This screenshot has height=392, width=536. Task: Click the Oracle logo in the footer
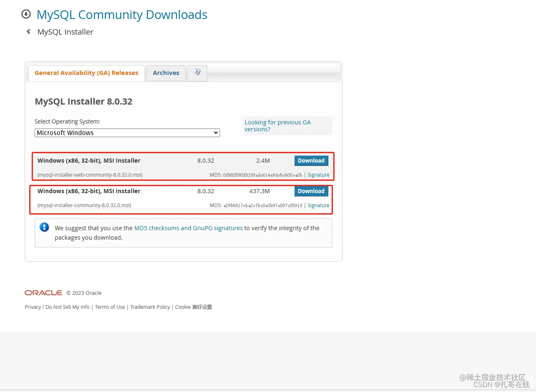[43, 293]
